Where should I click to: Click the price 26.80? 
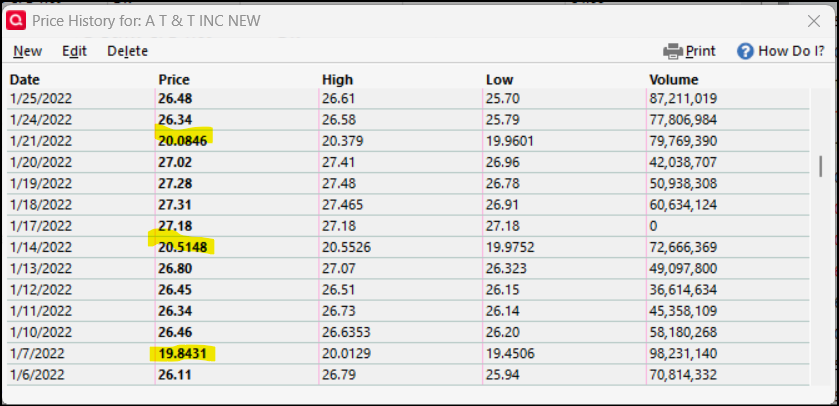[175, 269]
